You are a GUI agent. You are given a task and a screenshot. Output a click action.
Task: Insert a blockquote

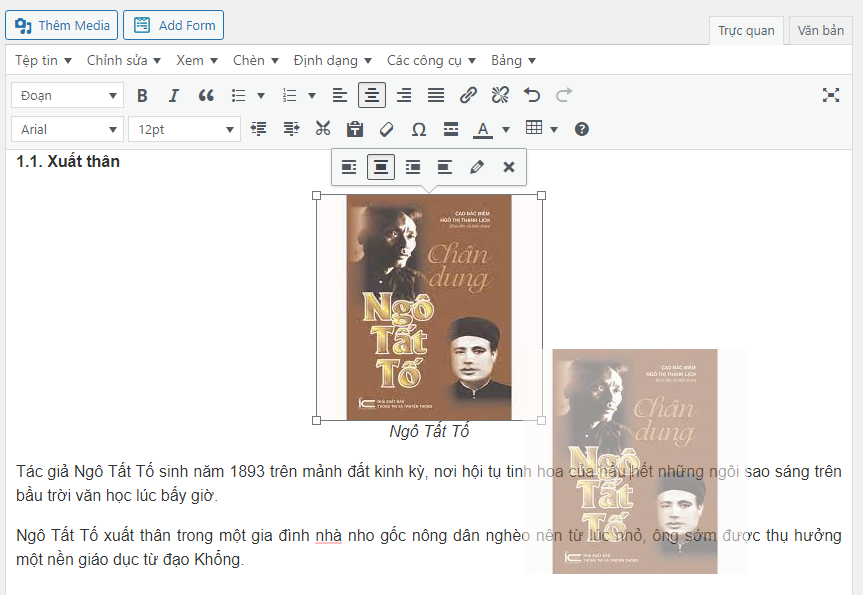(206, 95)
